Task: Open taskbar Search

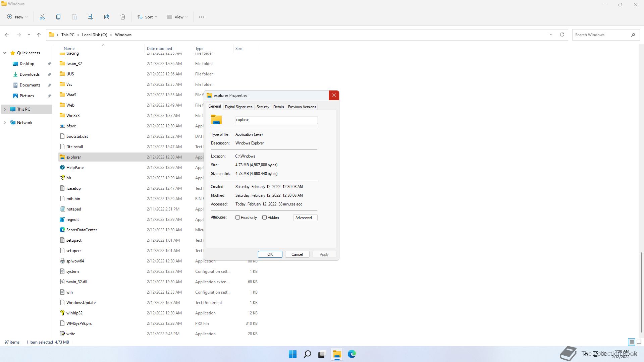Action: click(307, 354)
